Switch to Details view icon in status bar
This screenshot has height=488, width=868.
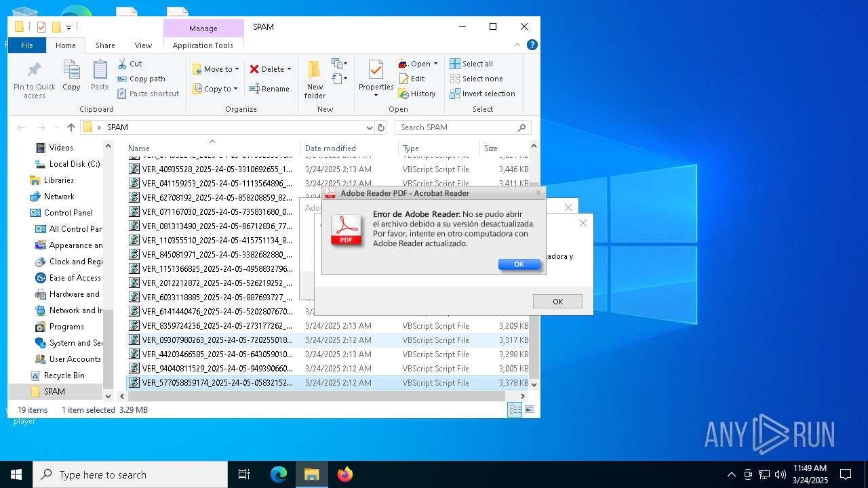coord(515,409)
